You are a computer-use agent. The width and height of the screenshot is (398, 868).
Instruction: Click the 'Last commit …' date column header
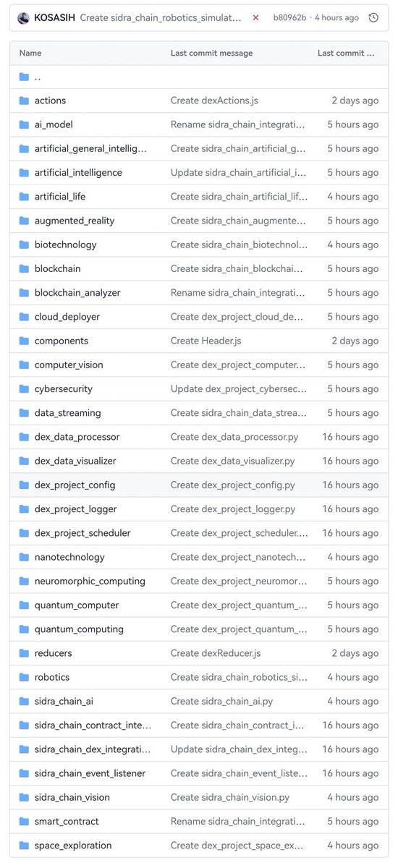pos(347,53)
